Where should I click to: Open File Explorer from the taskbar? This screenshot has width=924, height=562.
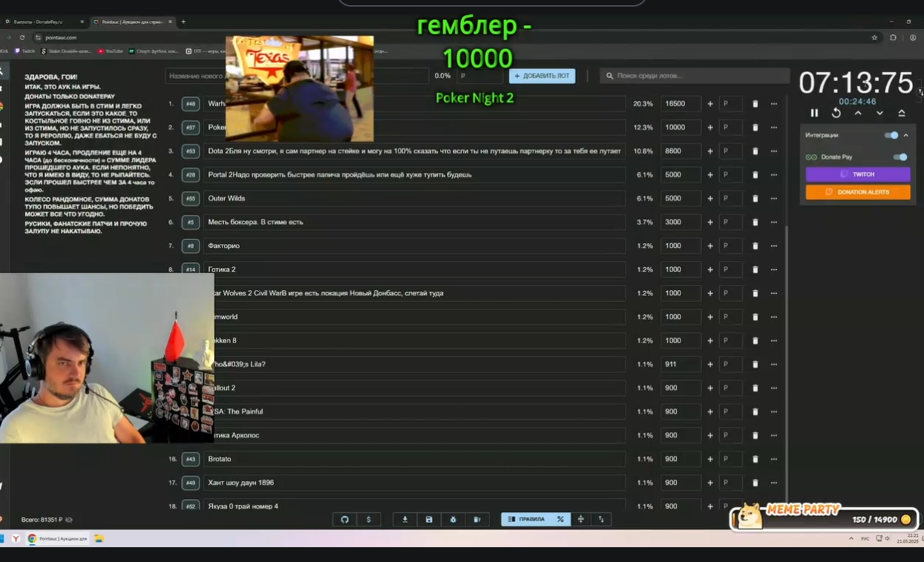coord(98,538)
